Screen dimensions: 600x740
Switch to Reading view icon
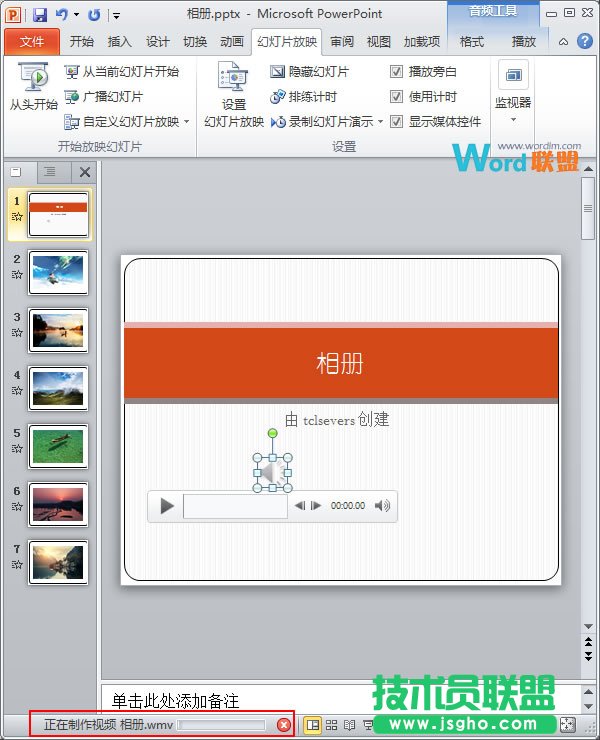349,725
